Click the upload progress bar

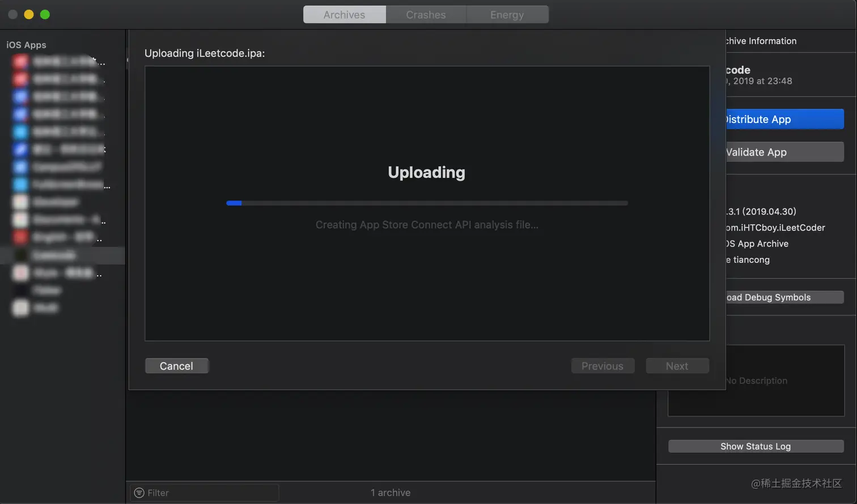(x=427, y=203)
